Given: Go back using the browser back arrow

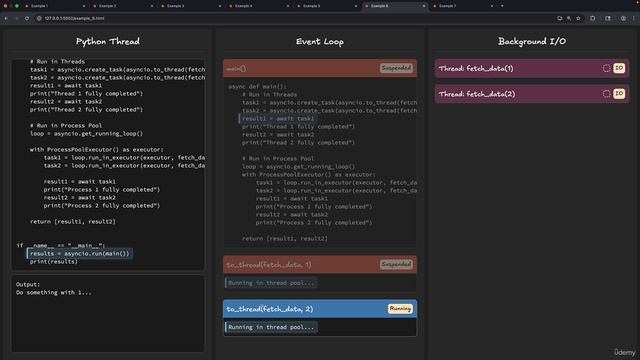Looking at the screenshot, I should (6, 18).
